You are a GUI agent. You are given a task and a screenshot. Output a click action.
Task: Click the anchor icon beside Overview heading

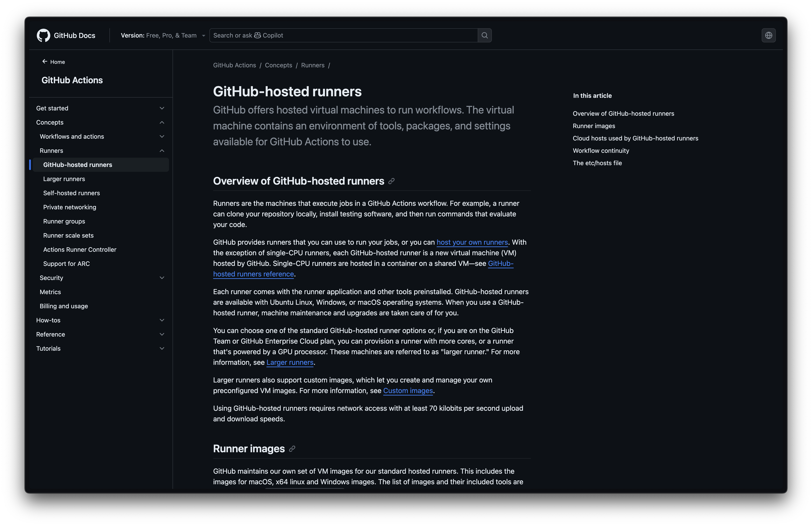[x=391, y=181]
